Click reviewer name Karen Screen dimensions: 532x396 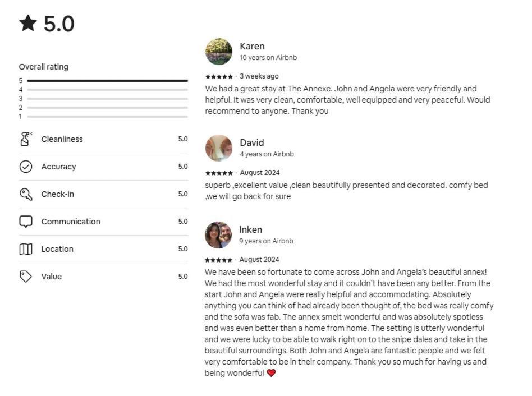(x=252, y=46)
